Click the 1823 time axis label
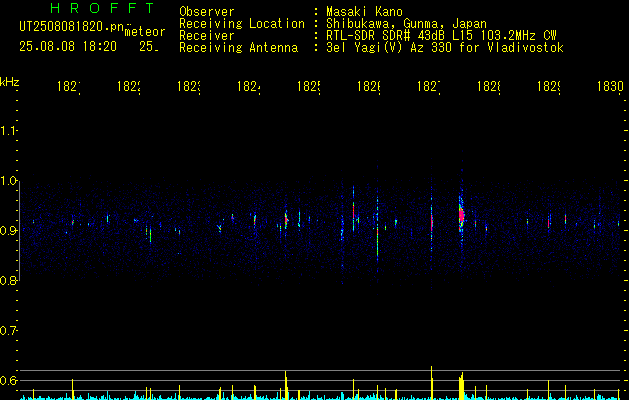The width and height of the screenshot is (629, 400). (189, 86)
